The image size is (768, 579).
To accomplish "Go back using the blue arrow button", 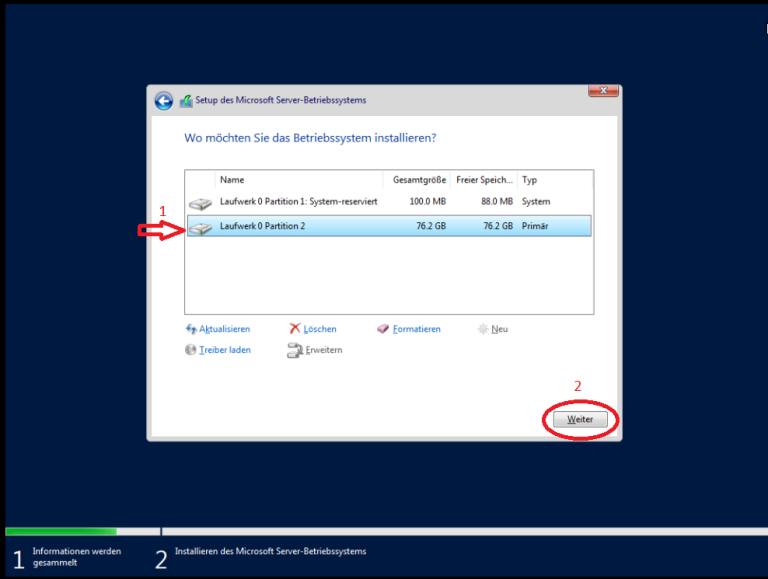I will (x=164, y=101).
